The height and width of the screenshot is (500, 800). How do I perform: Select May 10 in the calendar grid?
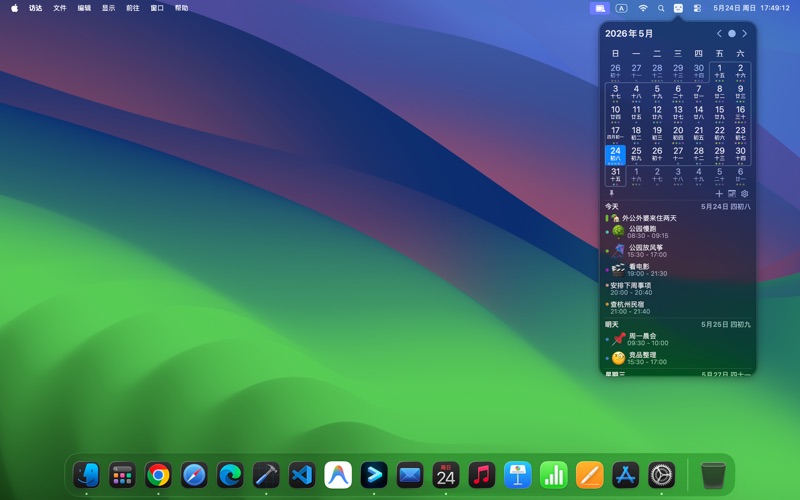(x=615, y=113)
